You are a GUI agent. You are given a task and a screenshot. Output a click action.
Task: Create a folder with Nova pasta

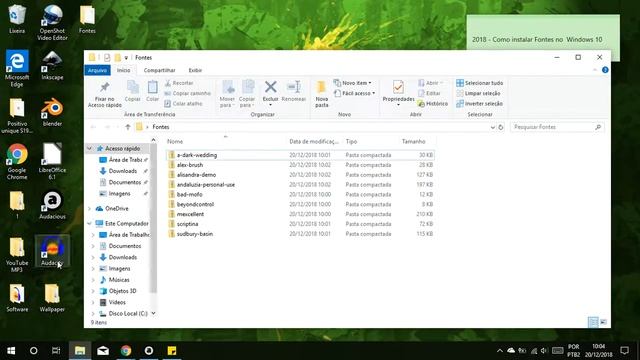[x=322, y=94]
